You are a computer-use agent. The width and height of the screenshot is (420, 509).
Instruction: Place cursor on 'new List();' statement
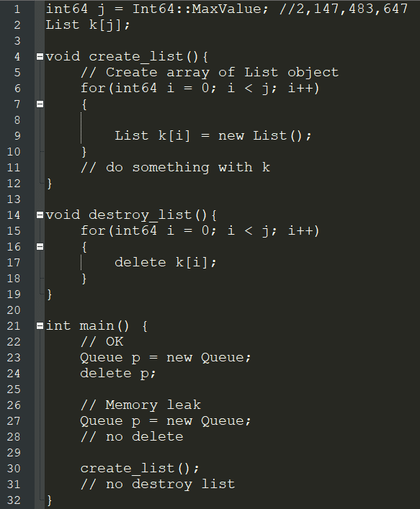click(264, 135)
